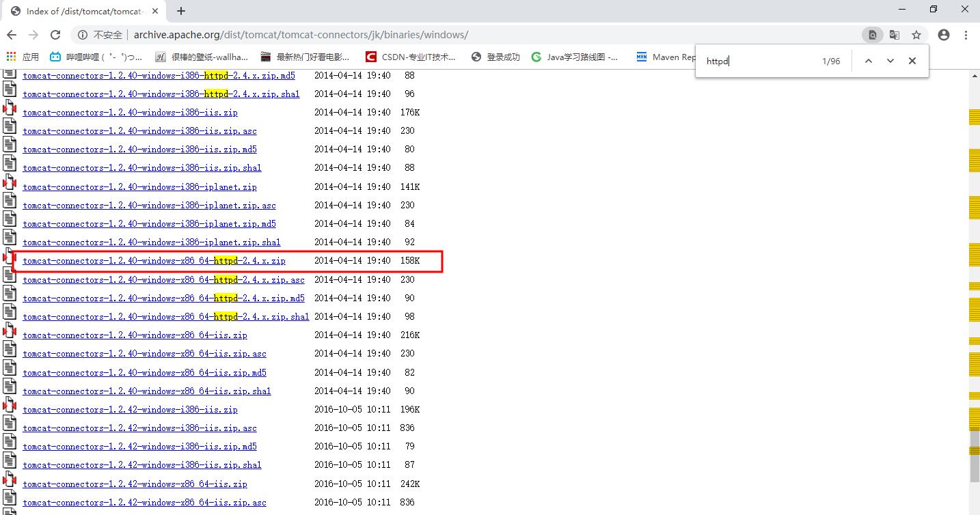Open 1.2.40-windows-x86_64-httpd-2.4.x.zip.asc link

tap(163, 279)
